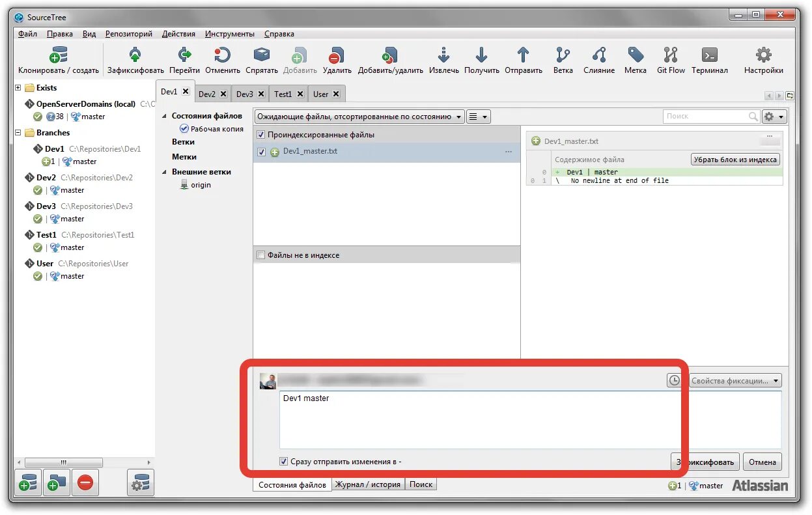Click the add-folder icon at bottom left

57,482
